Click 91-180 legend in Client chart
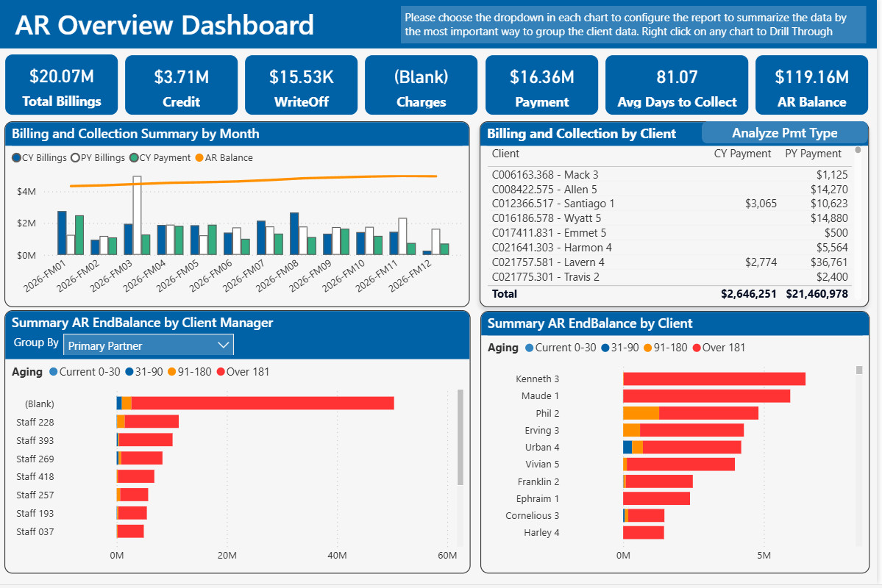The height and width of the screenshot is (588, 882). (x=666, y=348)
